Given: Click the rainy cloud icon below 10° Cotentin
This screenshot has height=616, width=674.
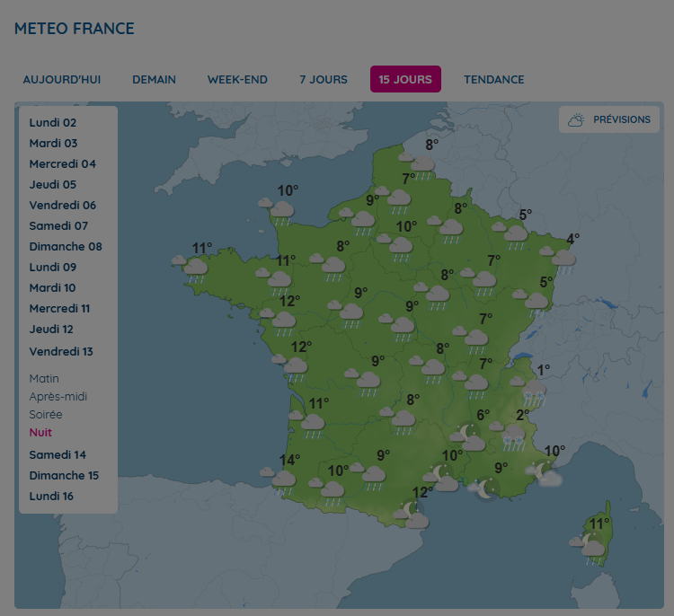Looking at the screenshot, I should pos(278,212).
